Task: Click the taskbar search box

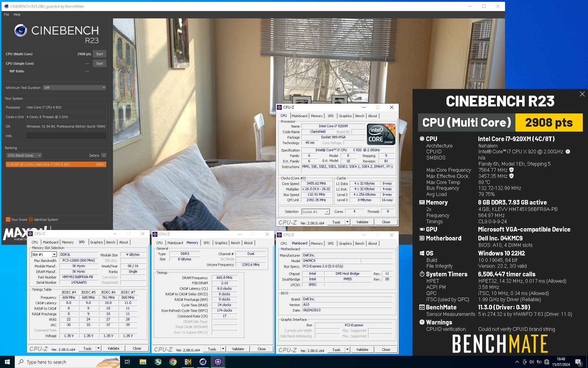Action: tap(67, 362)
